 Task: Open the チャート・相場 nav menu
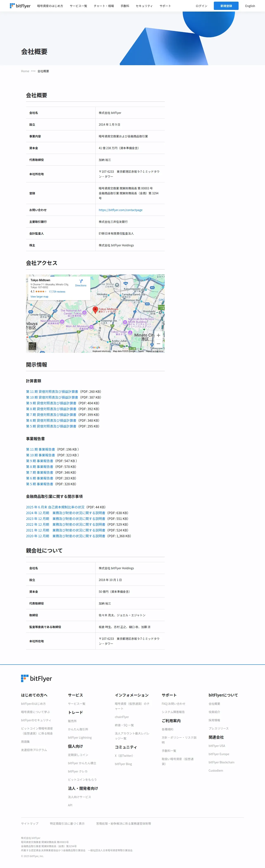pyautogui.click(x=104, y=6)
